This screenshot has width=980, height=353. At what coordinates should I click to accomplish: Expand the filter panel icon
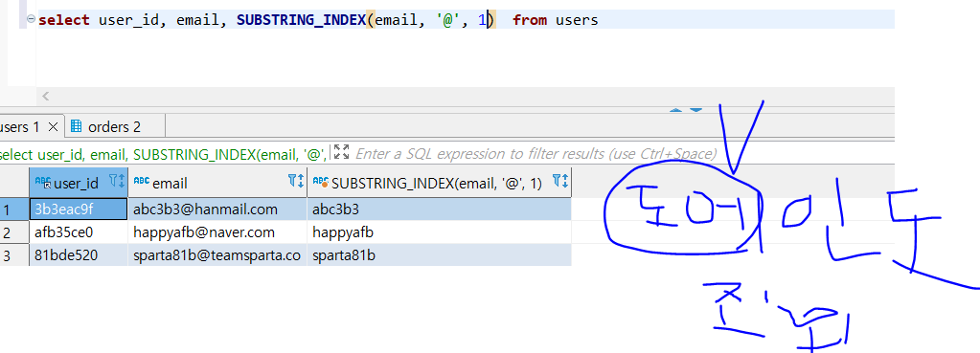[341, 151]
